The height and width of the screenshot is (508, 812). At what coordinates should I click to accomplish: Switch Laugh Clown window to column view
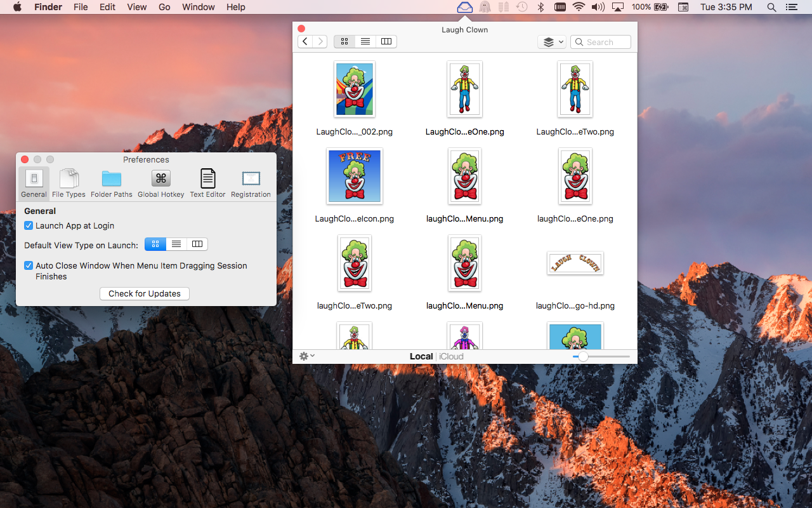click(x=386, y=41)
